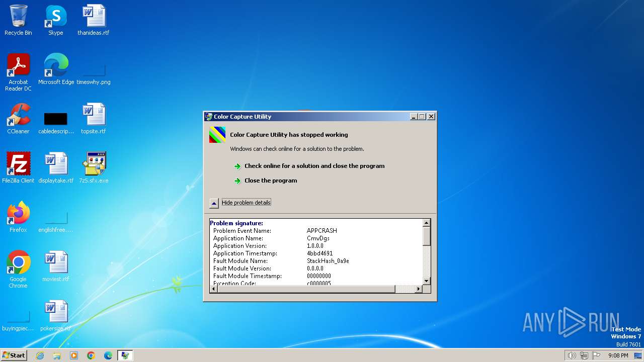The width and height of the screenshot is (644, 362).
Task: Click the Color Capture Utility title bar icon
Action: [x=209, y=117]
